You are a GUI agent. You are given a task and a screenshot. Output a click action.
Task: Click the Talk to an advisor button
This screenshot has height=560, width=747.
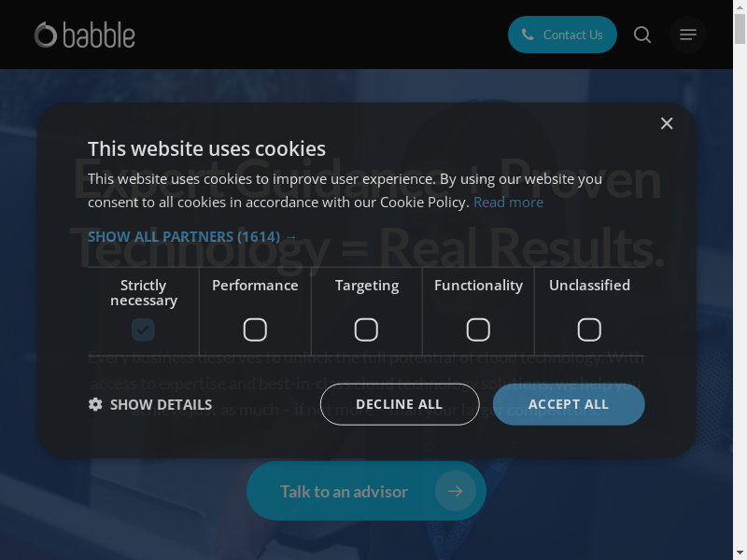[344, 491]
